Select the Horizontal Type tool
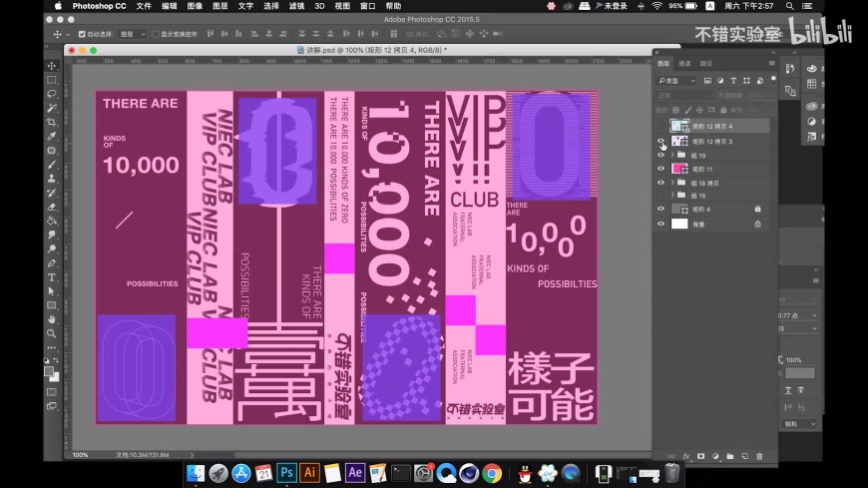868x488 pixels. (52, 277)
